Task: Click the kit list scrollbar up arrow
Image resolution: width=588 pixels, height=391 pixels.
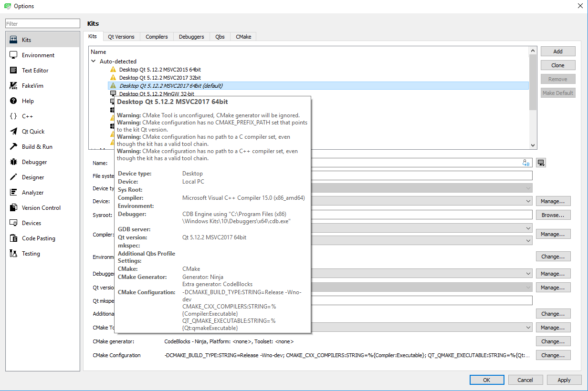Action: coord(533,50)
